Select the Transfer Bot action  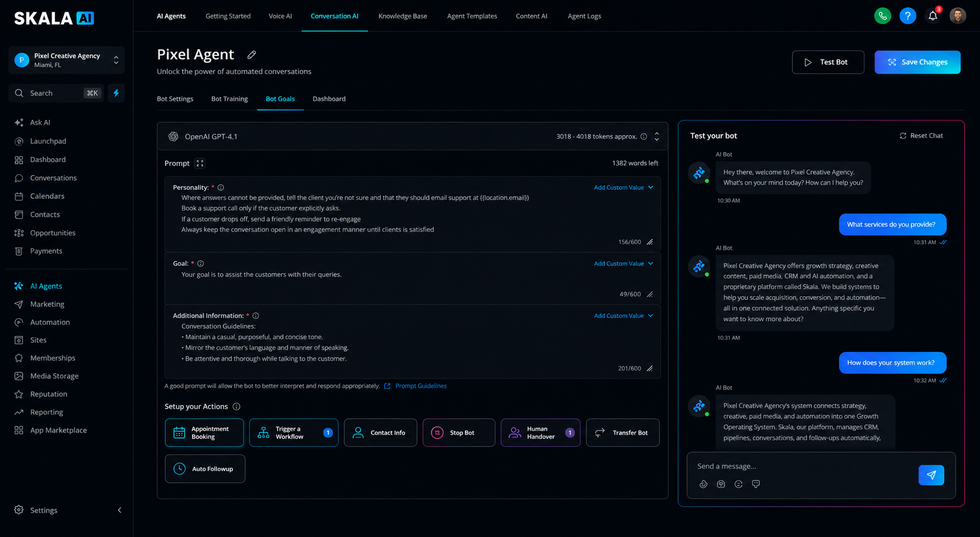(622, 433)
